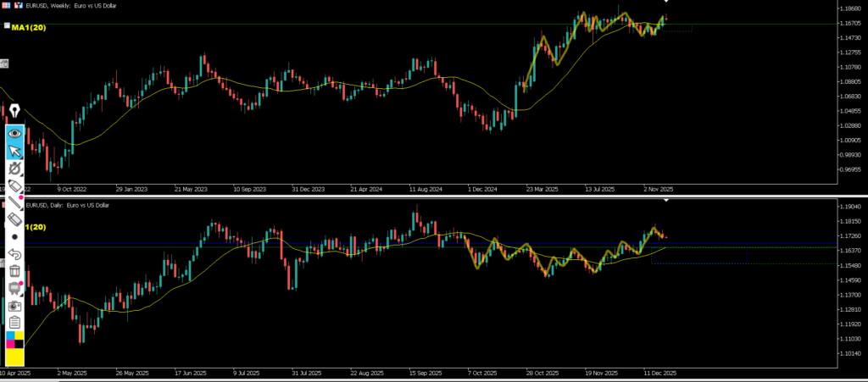Click the table grid icon at top-left
868x382 pixels.
tap(7, 5)
